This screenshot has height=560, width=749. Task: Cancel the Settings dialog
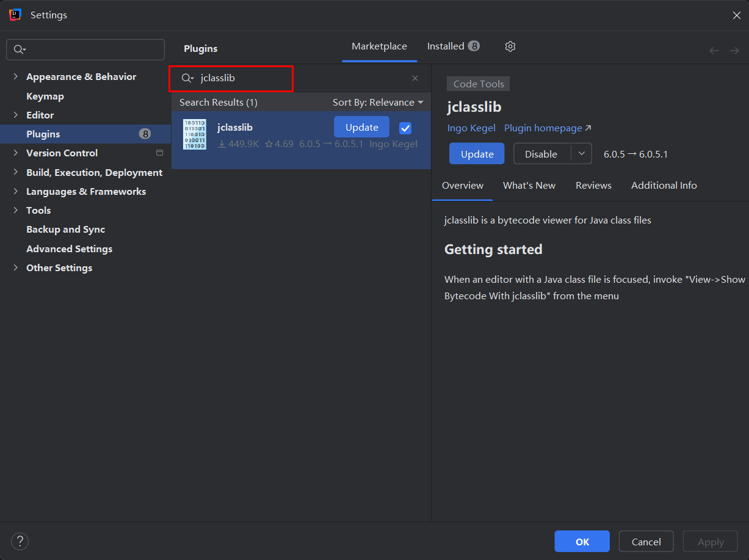(646, 542)
